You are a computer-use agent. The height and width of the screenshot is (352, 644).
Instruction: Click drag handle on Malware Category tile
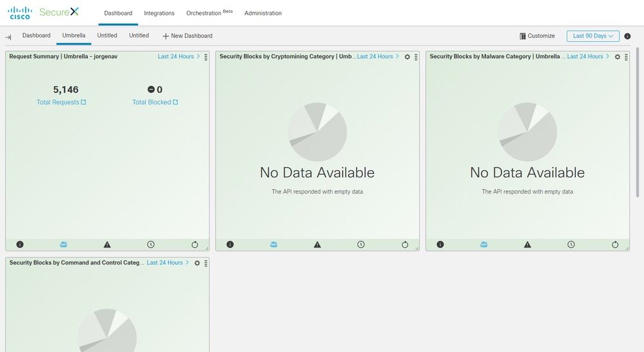click(627, 57)
